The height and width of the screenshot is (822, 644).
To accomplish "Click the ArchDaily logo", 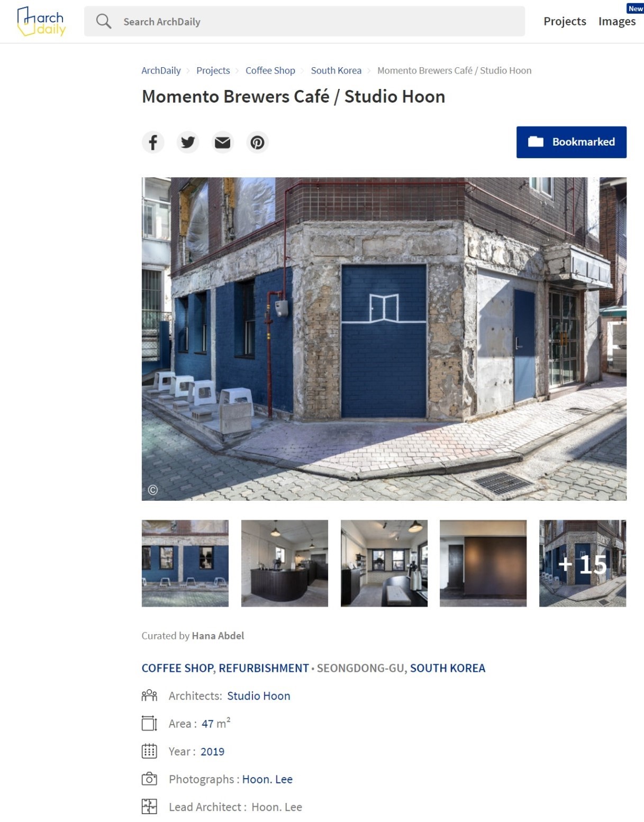I will point(41,21).
